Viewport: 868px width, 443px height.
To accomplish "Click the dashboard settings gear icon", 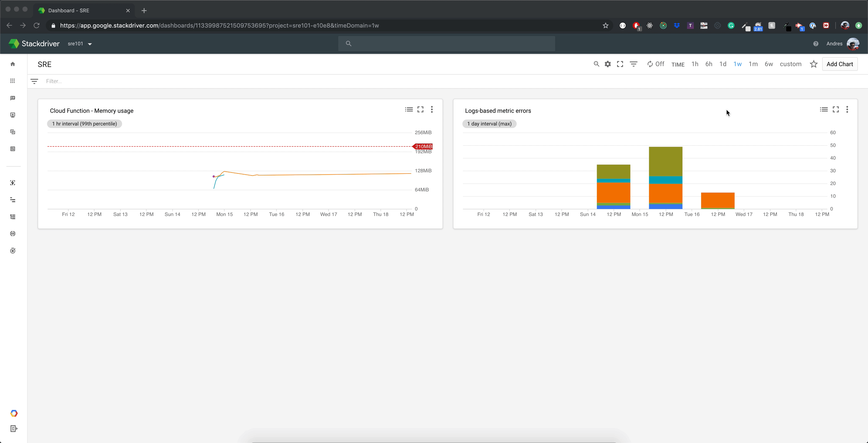I will (608, 64).
